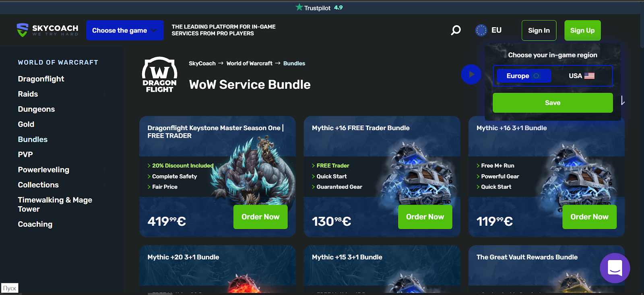644x295 pixels.
Task: Open Raids in the sidebar
Action: tap(28, 94)
